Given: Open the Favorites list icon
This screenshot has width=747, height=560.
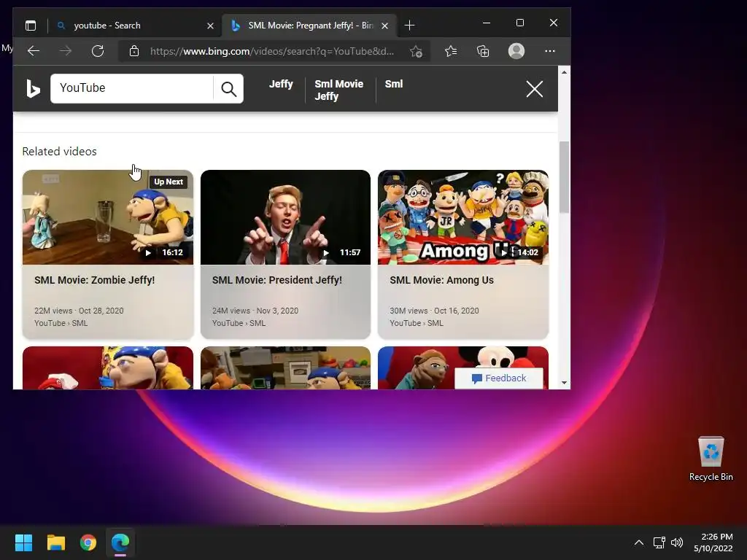Looking at the screenshot, I should (451, 51).
